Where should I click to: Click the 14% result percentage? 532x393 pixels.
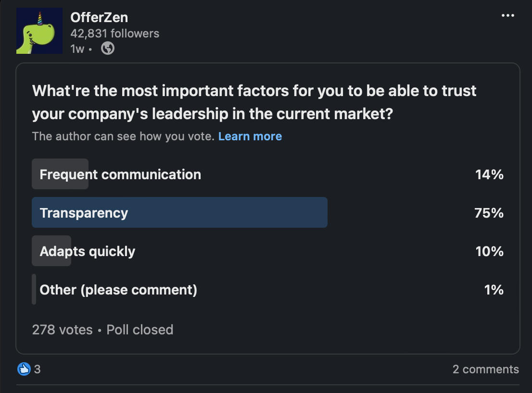(489, 174)
